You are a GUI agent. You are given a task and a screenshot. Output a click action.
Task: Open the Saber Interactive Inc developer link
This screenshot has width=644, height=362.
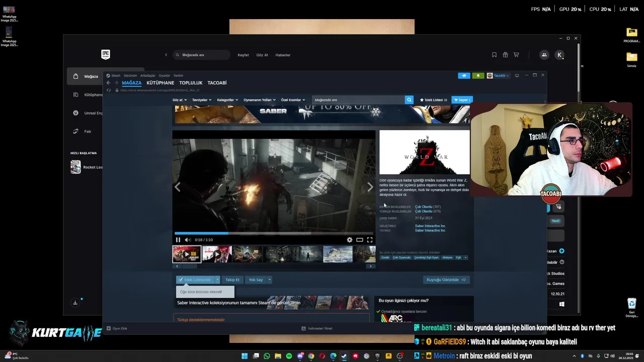tap(430, 226)
